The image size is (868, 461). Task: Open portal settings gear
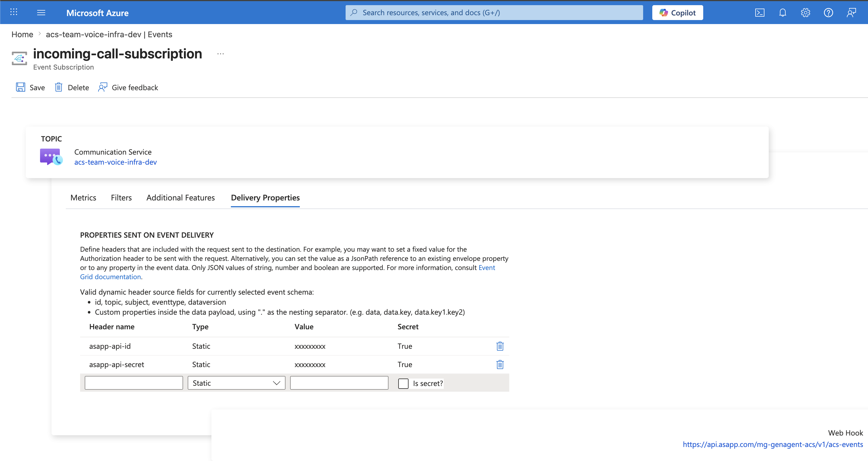[x=805, y=13]
